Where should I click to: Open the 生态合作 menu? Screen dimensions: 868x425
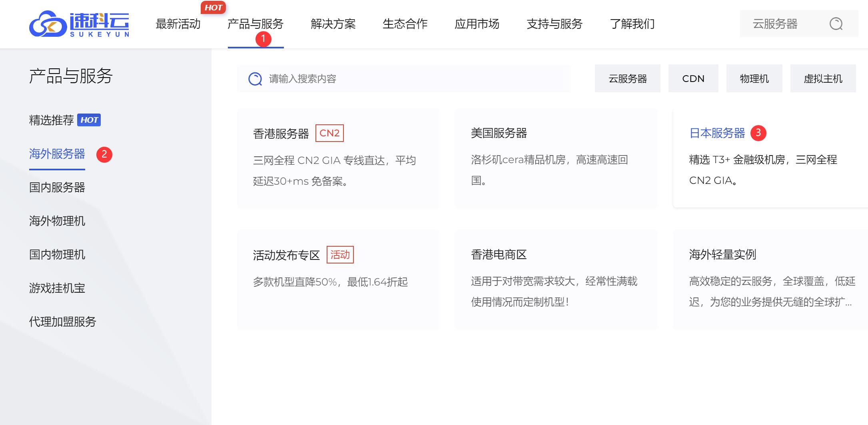pos(405,24)
